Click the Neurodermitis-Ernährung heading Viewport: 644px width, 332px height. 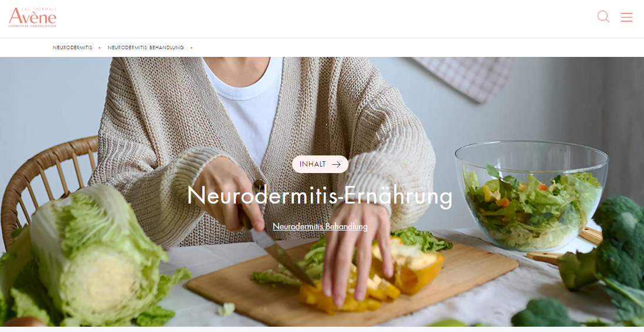(x=320, y=195)
